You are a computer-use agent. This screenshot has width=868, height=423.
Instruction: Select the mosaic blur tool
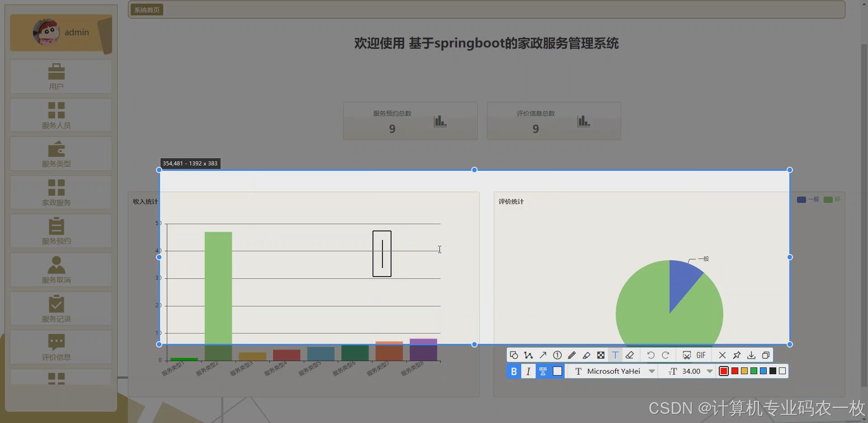tap(601, 355)
